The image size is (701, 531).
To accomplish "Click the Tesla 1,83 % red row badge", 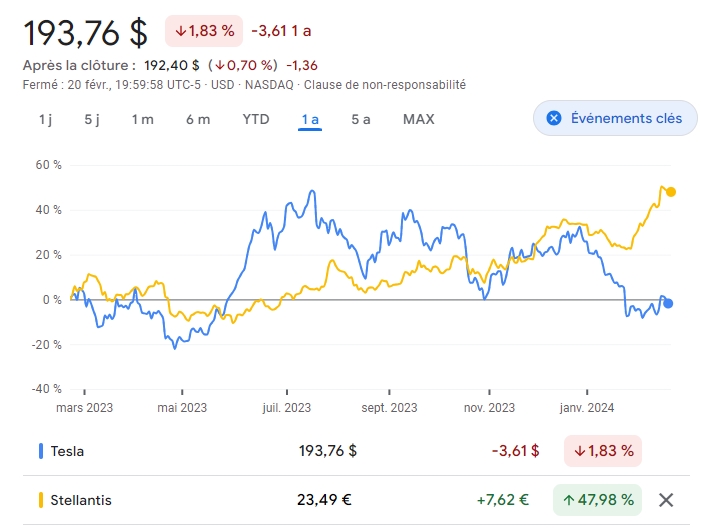I will 603,451.
